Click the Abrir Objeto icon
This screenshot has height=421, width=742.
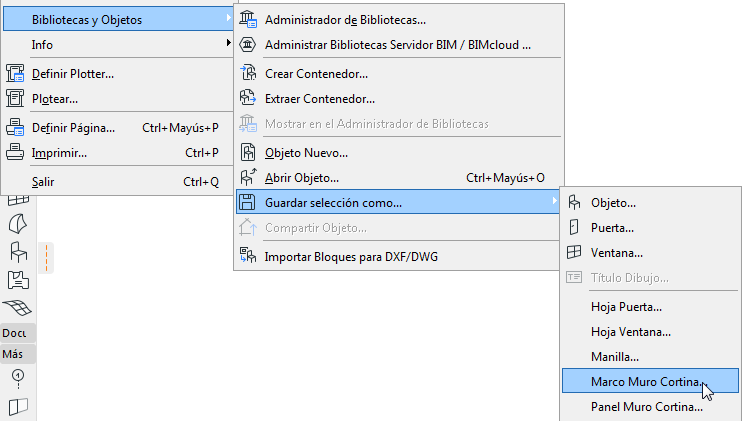click(246, 177)
